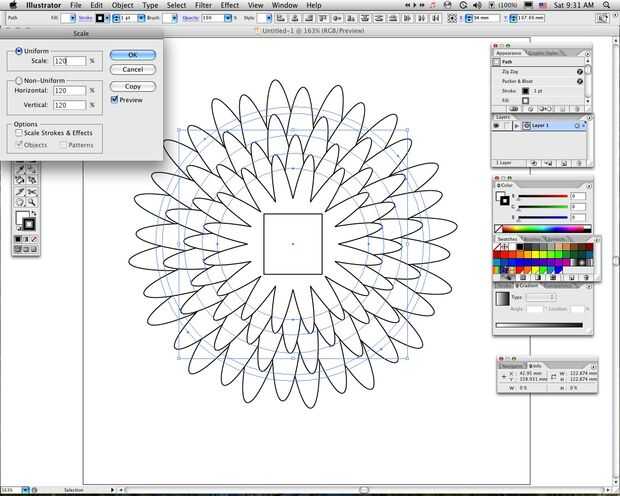Enable Scale Strokes & Effects checkbox

19,133
